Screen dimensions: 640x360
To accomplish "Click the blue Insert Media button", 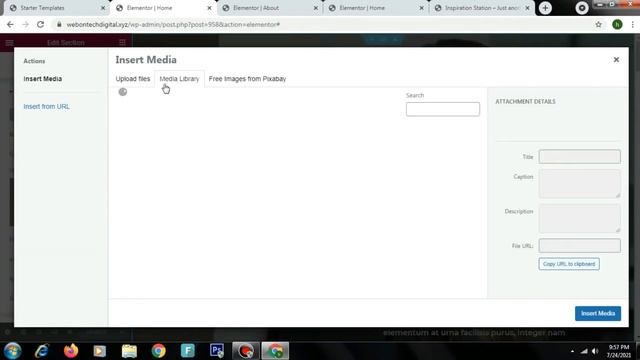I will tap(598, 313).
